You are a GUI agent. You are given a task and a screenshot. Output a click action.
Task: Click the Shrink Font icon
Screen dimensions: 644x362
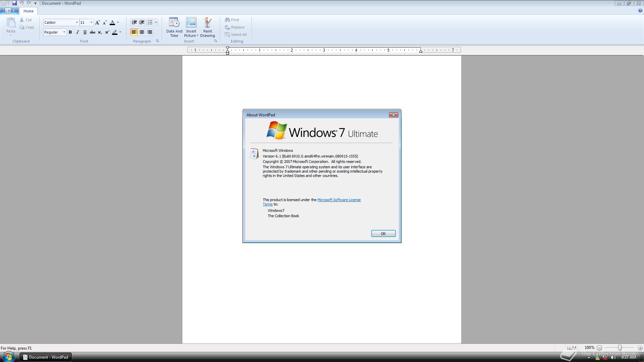[x=105, y=22]
